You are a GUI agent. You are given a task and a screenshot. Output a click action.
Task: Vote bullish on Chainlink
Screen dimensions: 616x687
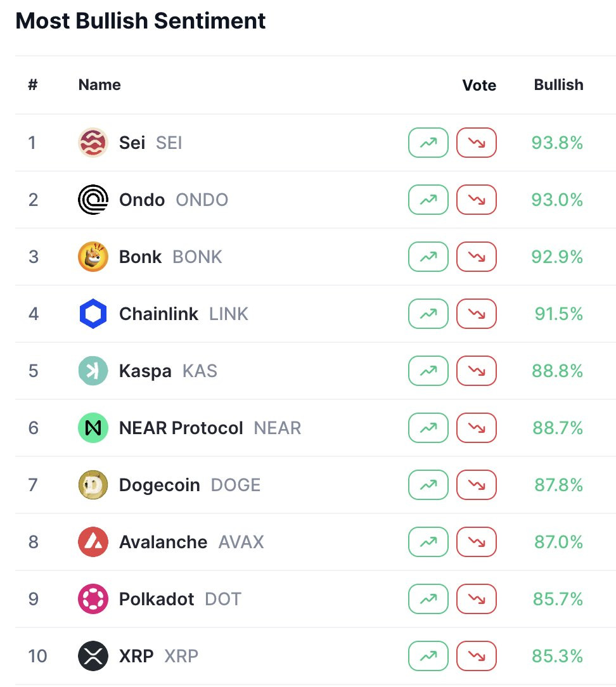click(428, 314)
